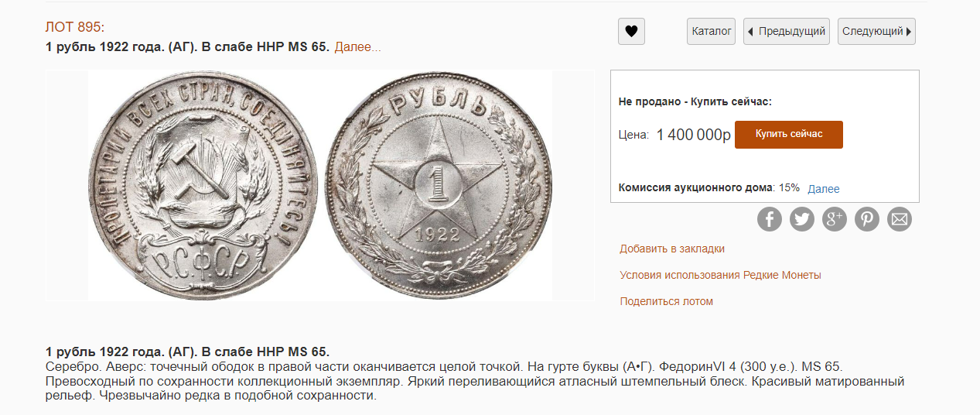980x415 pixels.
Task: Share lot on Google Plus
Action: 835,219
